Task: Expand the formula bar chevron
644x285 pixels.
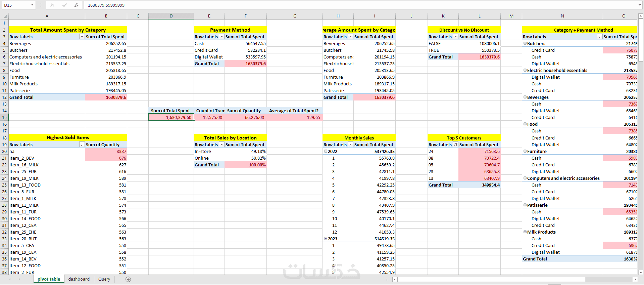Action: 640,5
